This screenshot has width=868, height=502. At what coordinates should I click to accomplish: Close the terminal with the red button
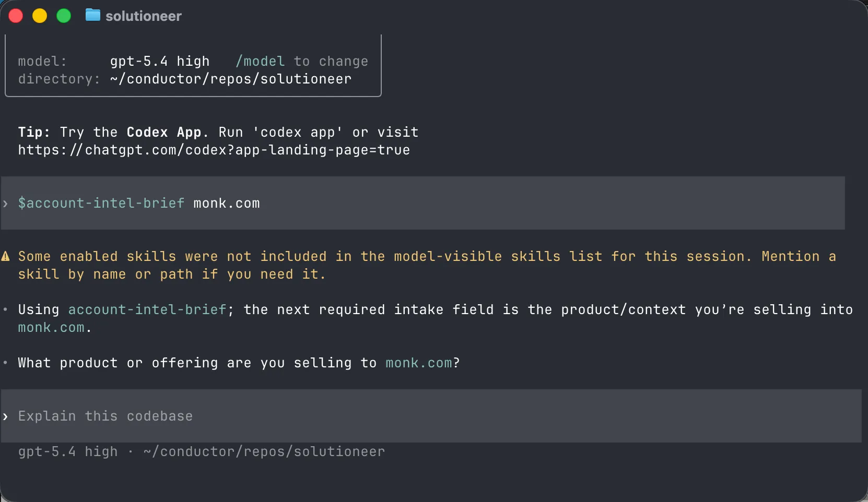click(16, 16)
